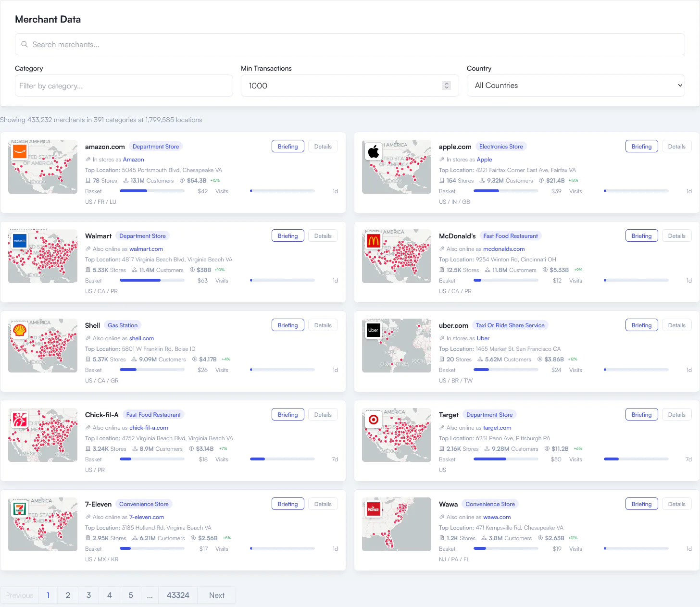Click the Amazon logo icon on map

coord(20,151)
